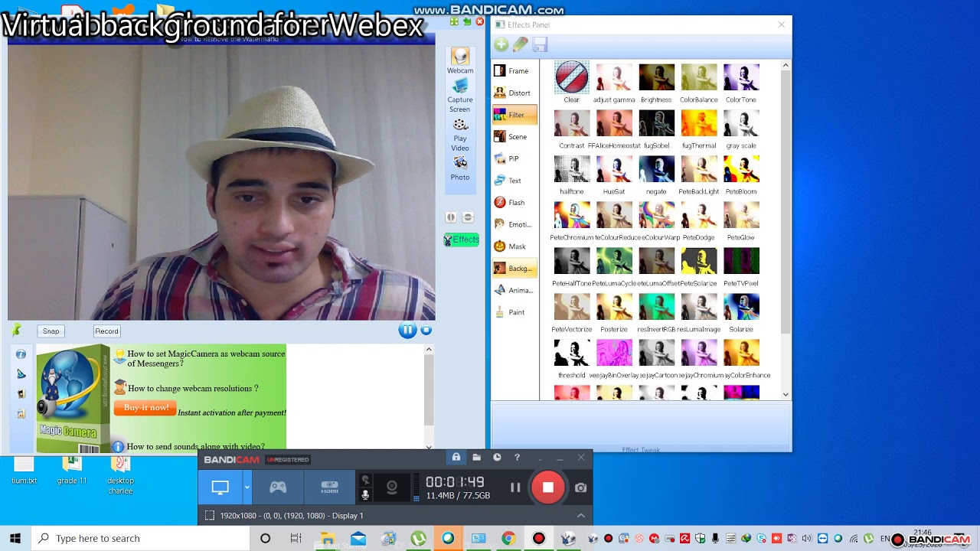Click the orange Buy-it now button
Viewport: 980px width, 551px height.
[x=145, y=408]
